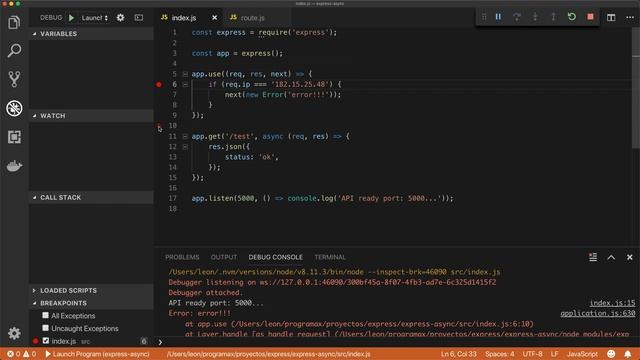Collapse the Variables section
640x360 pixels.
pos(91,34)
